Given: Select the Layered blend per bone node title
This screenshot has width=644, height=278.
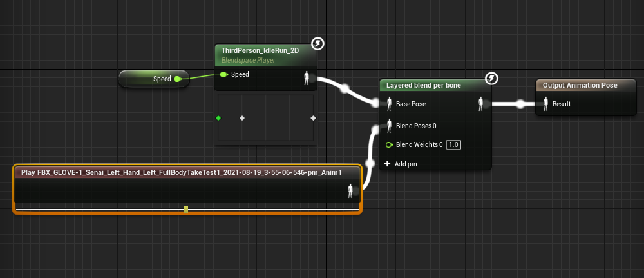Looking at the screenshot, I should pyautogui.click(x=424, y=86).
